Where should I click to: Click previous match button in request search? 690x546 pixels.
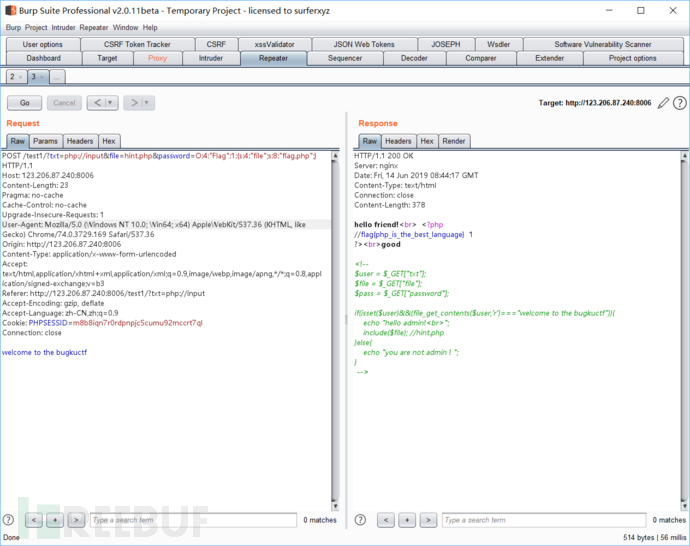click(34, 520)
